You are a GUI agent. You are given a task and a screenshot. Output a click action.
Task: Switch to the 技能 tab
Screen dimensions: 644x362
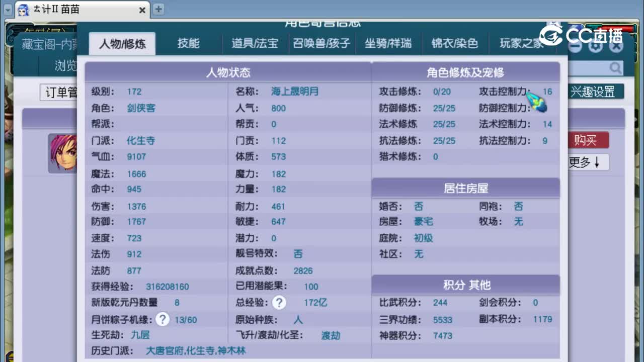[189, 44]
